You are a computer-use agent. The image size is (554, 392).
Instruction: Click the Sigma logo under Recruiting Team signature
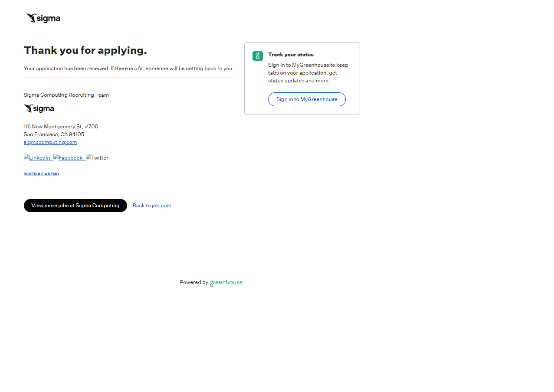pos(39,108)
